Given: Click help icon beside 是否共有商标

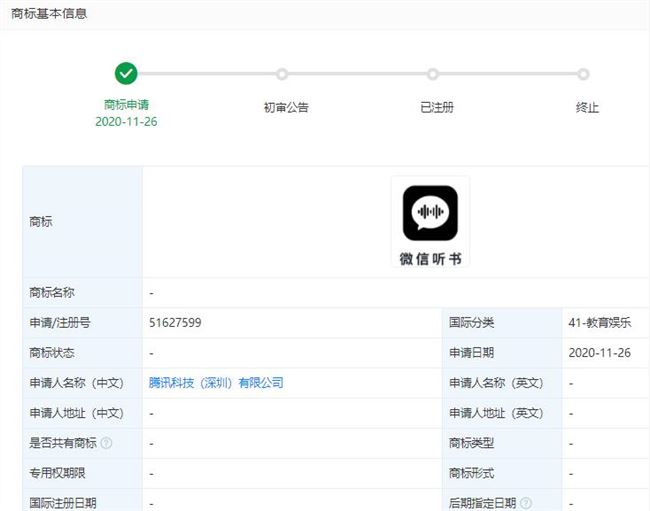Looking at the screenshot, I should (x=107, y=443).
